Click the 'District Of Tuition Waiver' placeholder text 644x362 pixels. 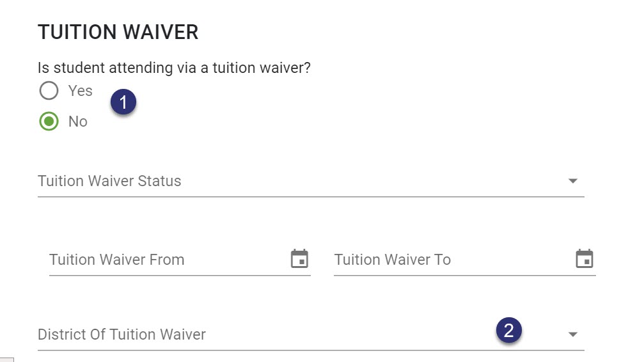click(x=122, y=334)
